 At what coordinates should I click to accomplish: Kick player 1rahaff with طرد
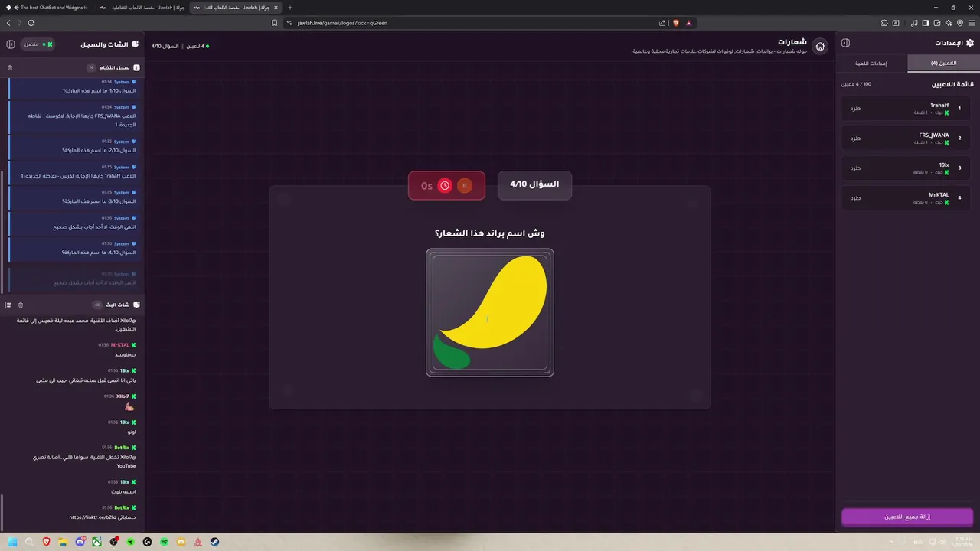(855, 108)
